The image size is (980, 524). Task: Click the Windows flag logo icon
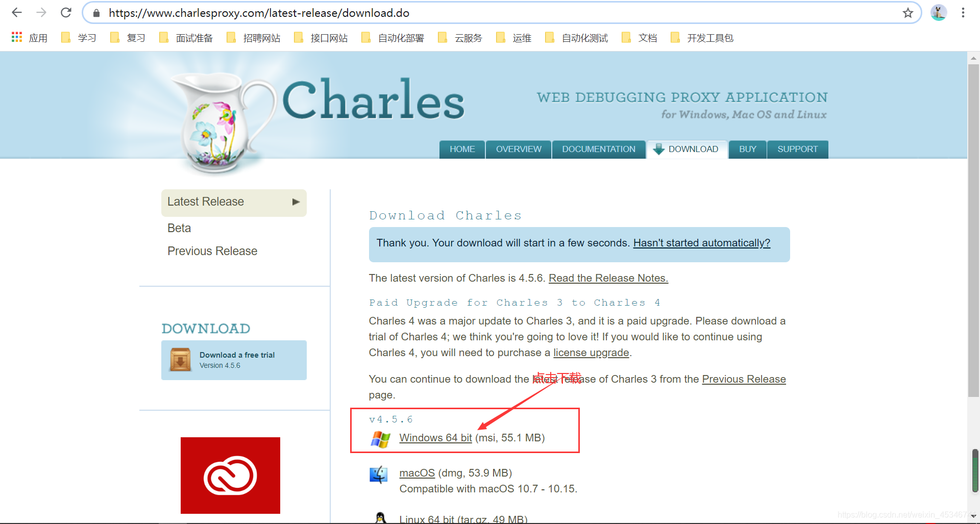pyautogui.click(x=380, y=439)
